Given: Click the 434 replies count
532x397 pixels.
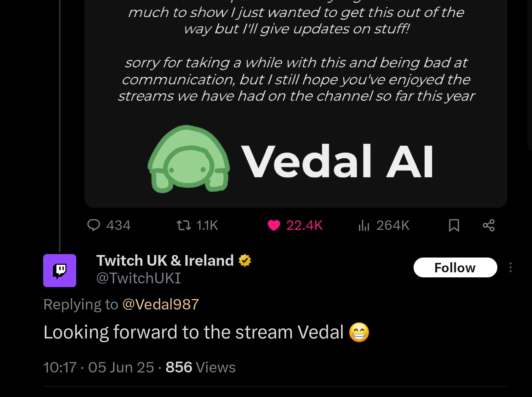Looking at the screenshot, I should coord(118,225).
